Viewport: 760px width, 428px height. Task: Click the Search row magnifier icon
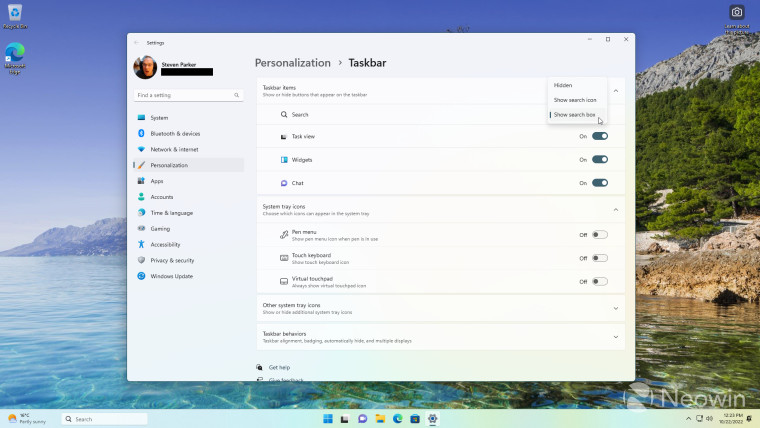[284, 114]
